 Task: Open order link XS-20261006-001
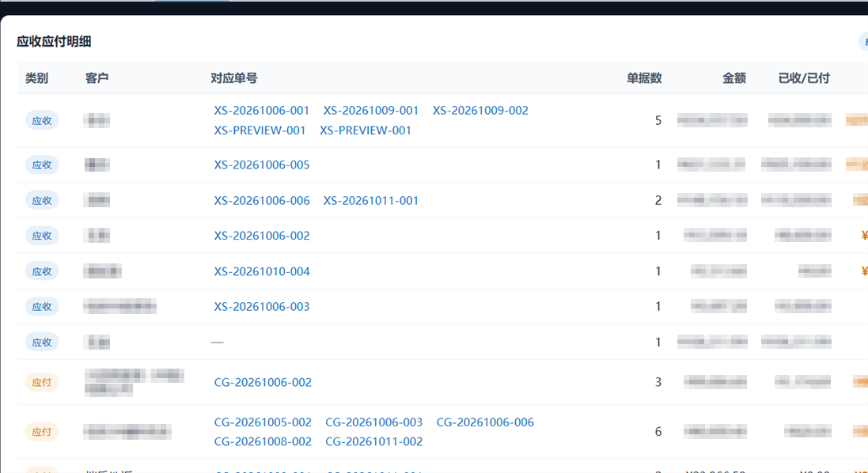point(262,111)
